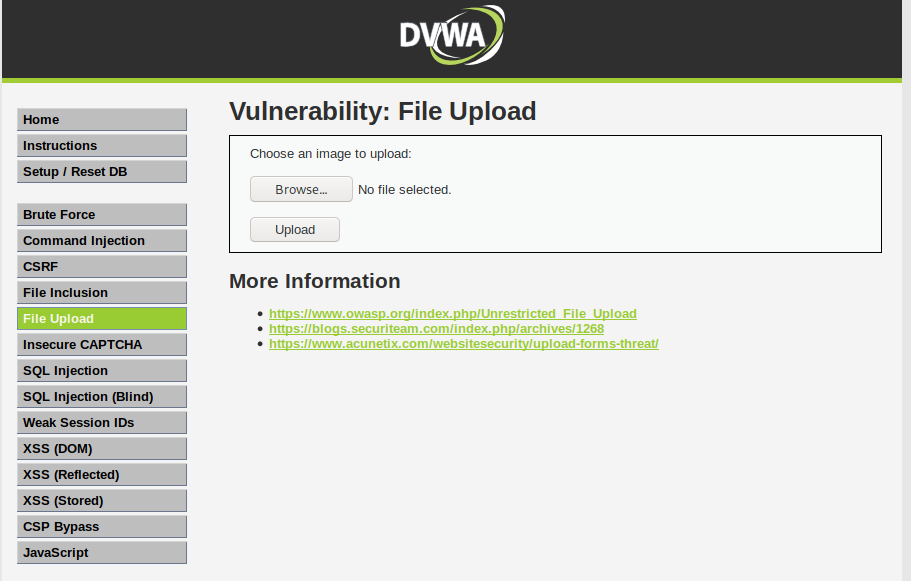Click the DVWA logo in the header

coord(452,35)
